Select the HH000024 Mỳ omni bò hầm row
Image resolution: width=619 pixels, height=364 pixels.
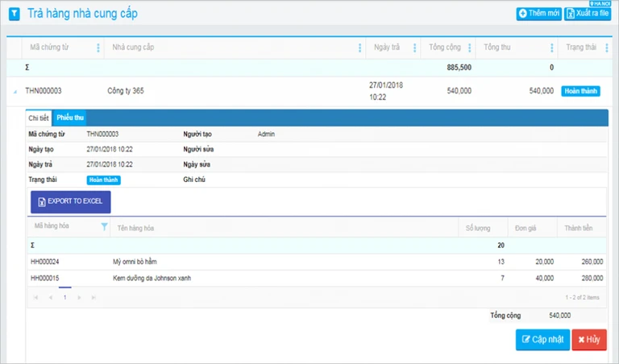click(x=317, y=262)
